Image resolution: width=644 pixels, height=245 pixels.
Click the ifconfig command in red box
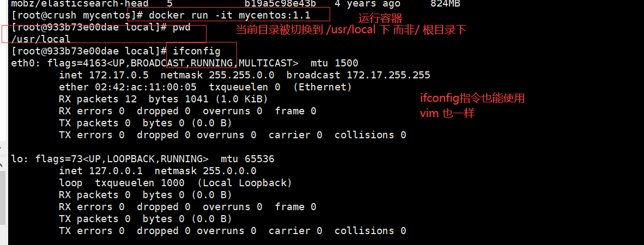pos(197,51)
